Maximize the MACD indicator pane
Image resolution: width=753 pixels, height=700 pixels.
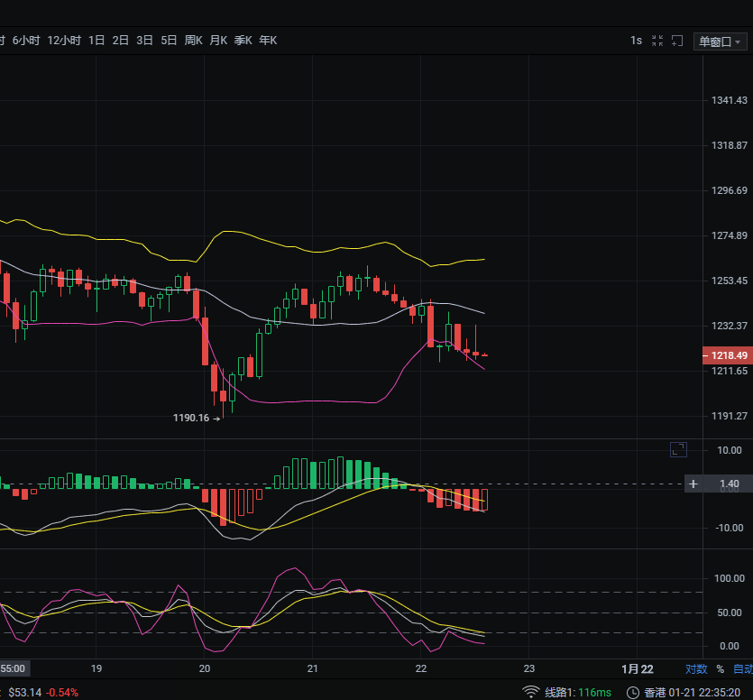pyautogui.click(x=678, y=449)
